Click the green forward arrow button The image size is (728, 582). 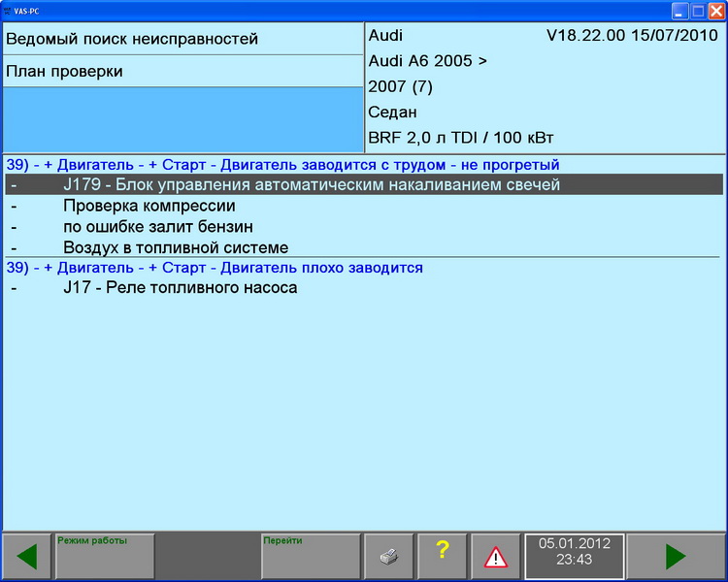675,556
